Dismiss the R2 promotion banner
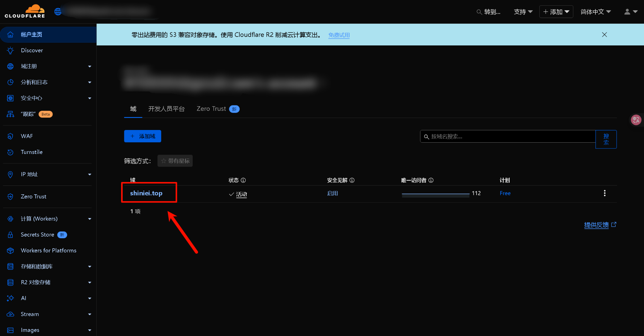The image size is (644, 336). (x=604, y=35)
